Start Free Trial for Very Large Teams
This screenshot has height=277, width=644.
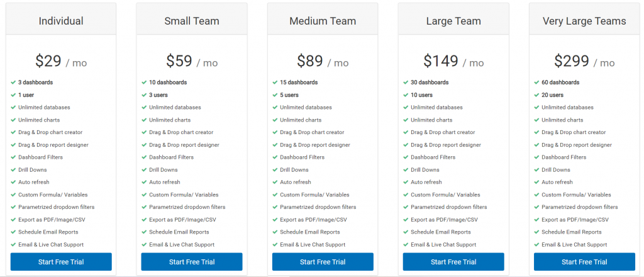coord(584,262)
